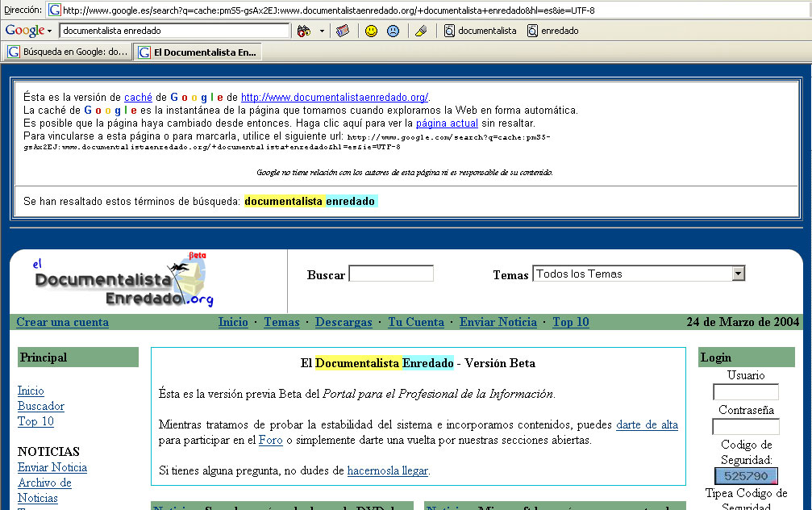
Task: Open the 'Todos los Temas' dropdown
Action: [639, 274]
